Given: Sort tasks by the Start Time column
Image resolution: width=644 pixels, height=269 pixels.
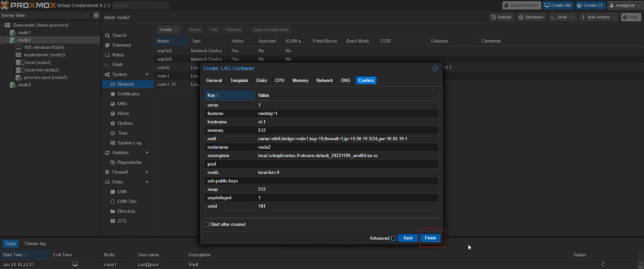Looking at the screenshot, I should pos(25,255).
